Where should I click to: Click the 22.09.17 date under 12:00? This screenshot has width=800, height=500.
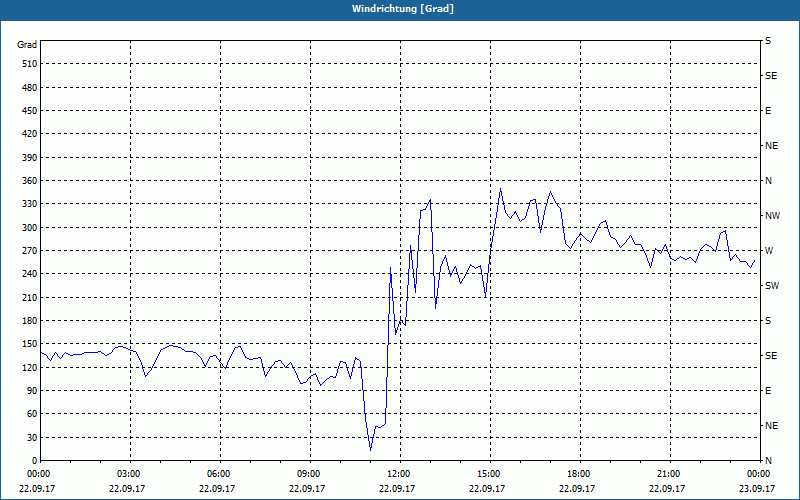pyautogui.click(x=396, y=489)
